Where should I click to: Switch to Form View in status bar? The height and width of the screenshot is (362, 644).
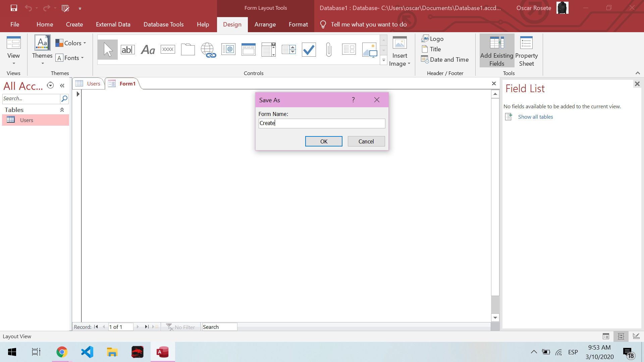tap(606, 336)
